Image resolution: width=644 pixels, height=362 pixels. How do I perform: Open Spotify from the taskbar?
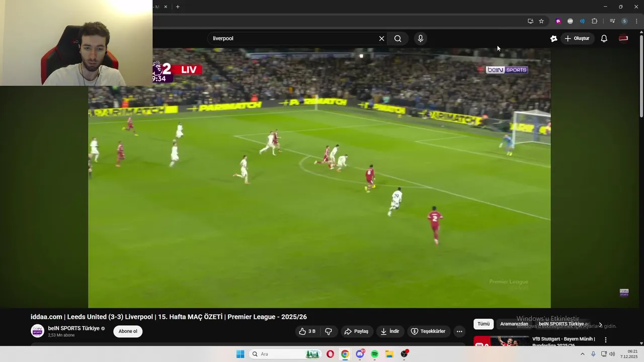[x=374, y=354]
